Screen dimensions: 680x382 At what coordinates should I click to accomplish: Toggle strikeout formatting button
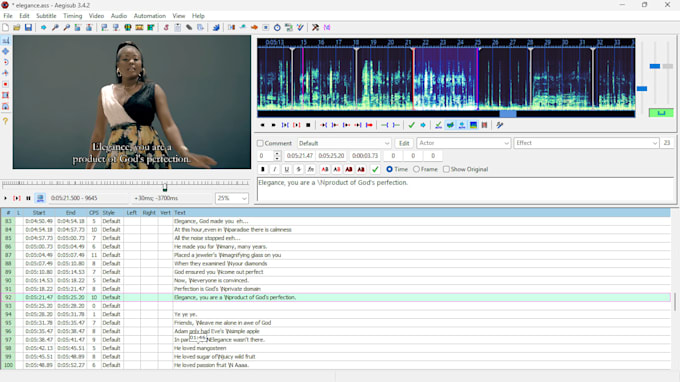point(298,169)
